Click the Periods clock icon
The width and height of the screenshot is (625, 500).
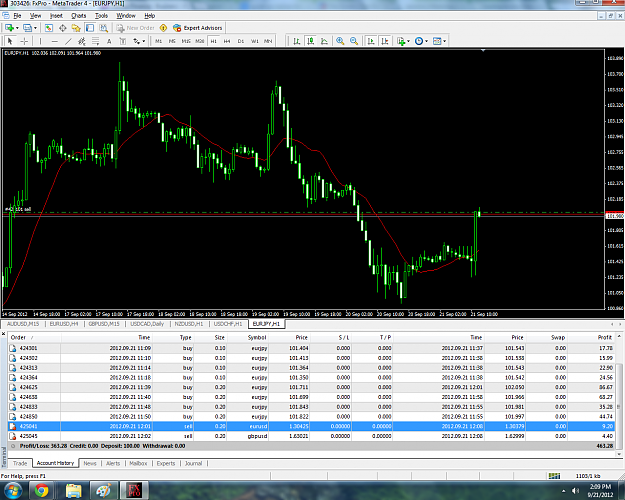point(419,41)
